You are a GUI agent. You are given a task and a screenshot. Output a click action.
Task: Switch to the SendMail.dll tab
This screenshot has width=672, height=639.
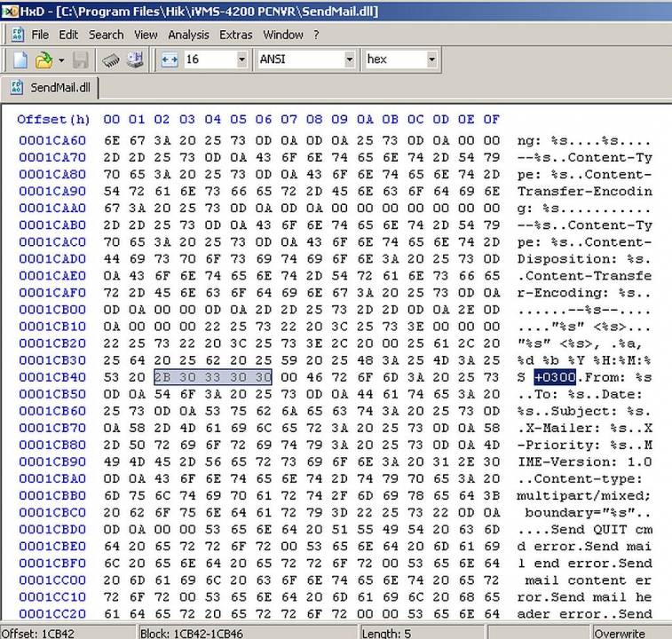point(50,88)
